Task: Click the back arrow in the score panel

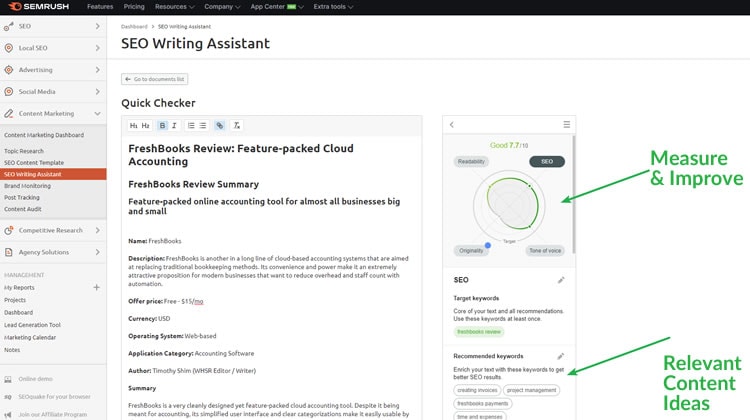Action: (452, 125)
